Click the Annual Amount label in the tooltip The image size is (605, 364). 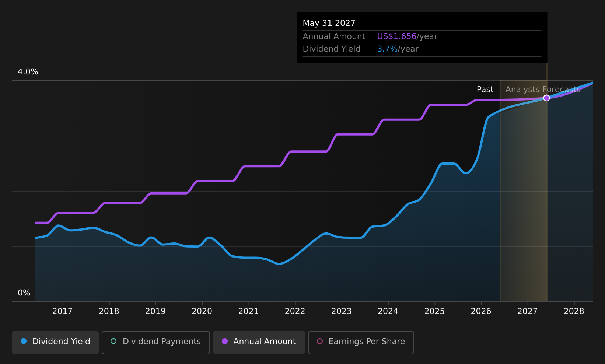point(334,36)
